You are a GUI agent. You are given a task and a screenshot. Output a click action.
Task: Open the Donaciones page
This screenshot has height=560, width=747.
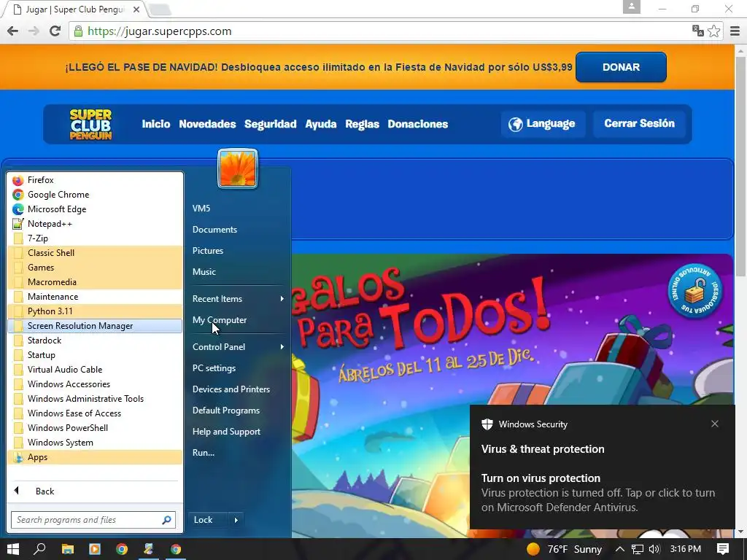pyautogui.click(x=418, y=124)
